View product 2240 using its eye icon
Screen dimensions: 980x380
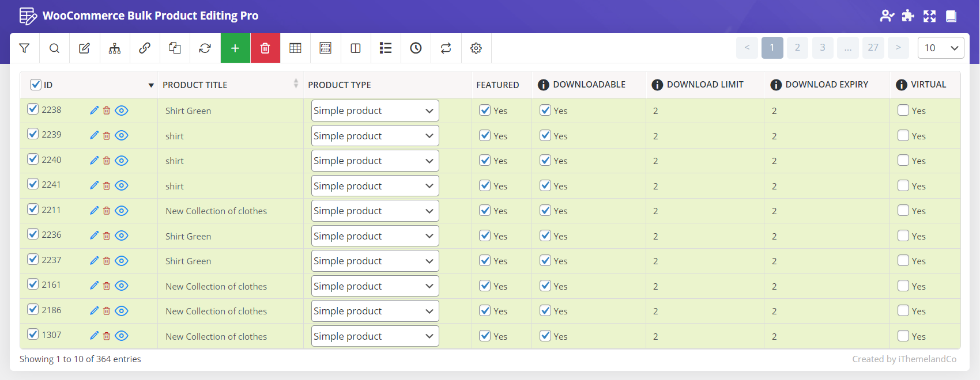pyautogui.click(x=122, y=161)
